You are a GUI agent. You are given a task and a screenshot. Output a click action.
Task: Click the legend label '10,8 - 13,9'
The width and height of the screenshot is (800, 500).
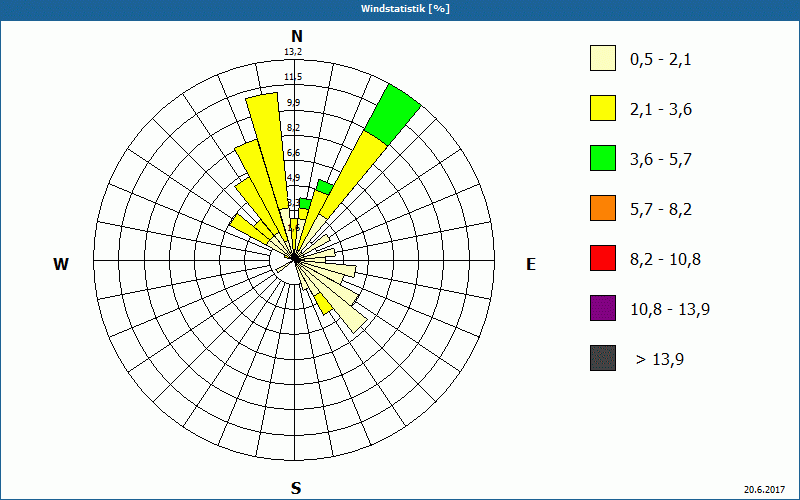click(x=670, y=310)
